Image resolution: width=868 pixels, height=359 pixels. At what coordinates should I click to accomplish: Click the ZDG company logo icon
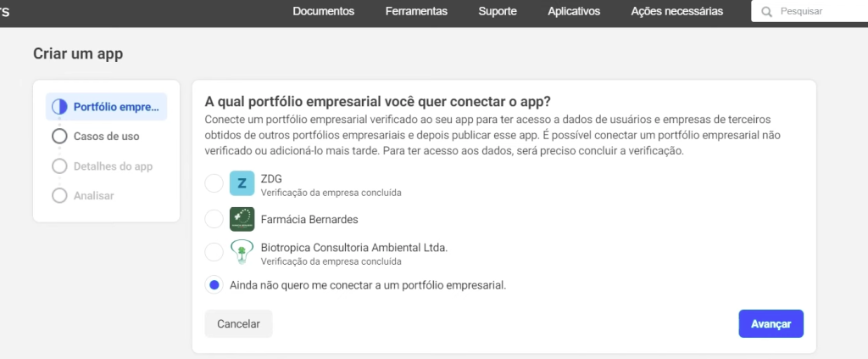point(242,183)
